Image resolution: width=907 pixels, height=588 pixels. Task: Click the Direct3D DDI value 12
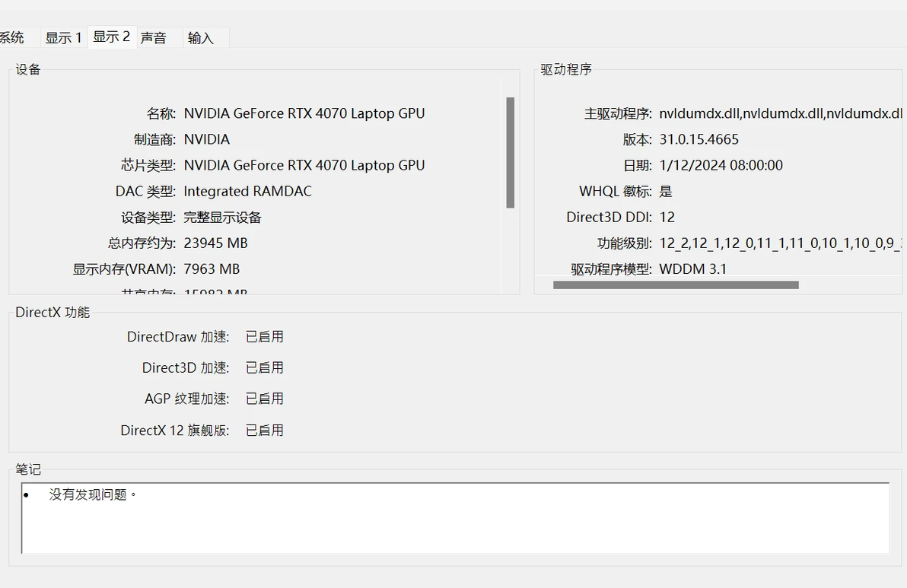[x=667, y=218]
